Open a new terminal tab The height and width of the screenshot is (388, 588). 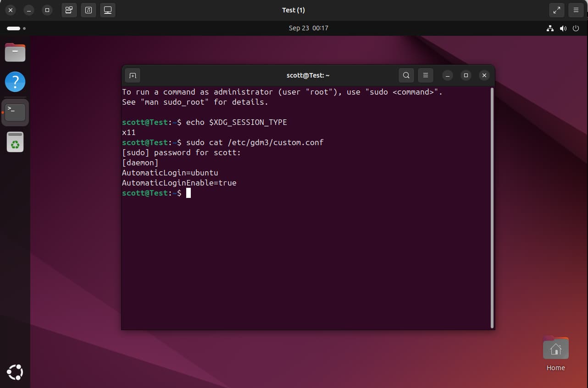133,75
